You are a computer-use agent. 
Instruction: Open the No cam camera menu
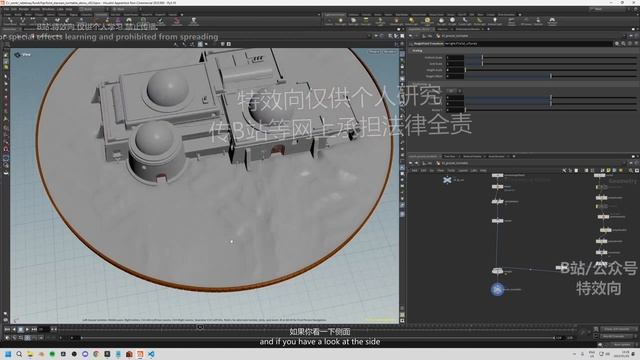pos(389,52)
